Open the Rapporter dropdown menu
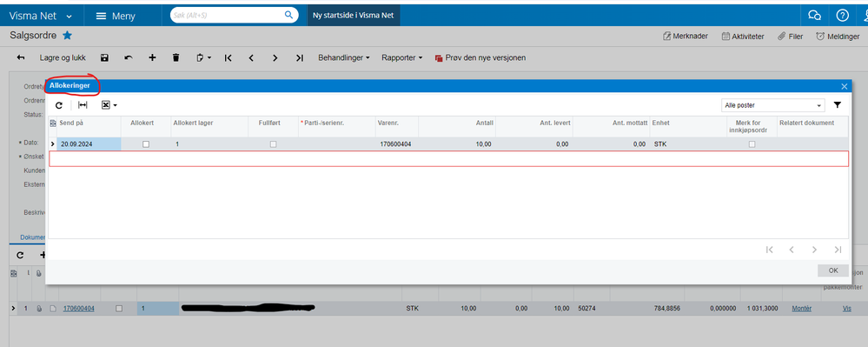 click(x=402, y=57)
